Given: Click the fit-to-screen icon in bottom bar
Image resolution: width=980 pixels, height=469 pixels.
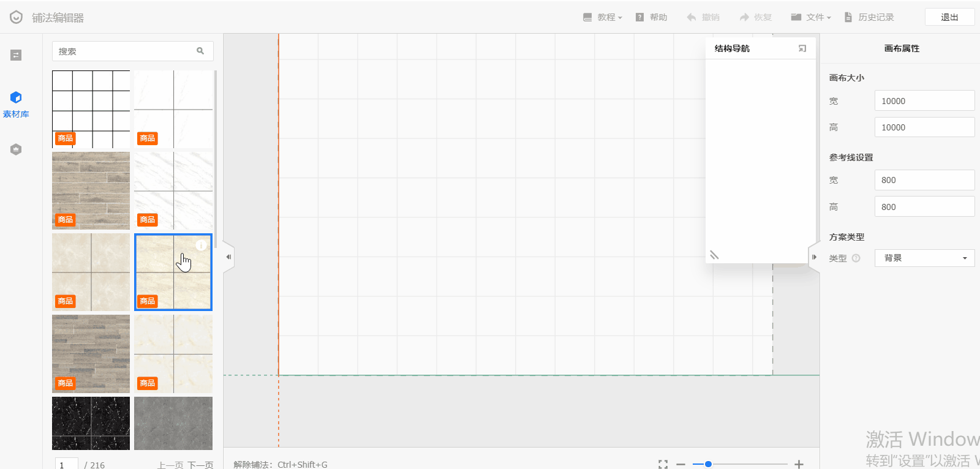Looking at the screenshot, I should click(663, 464).
